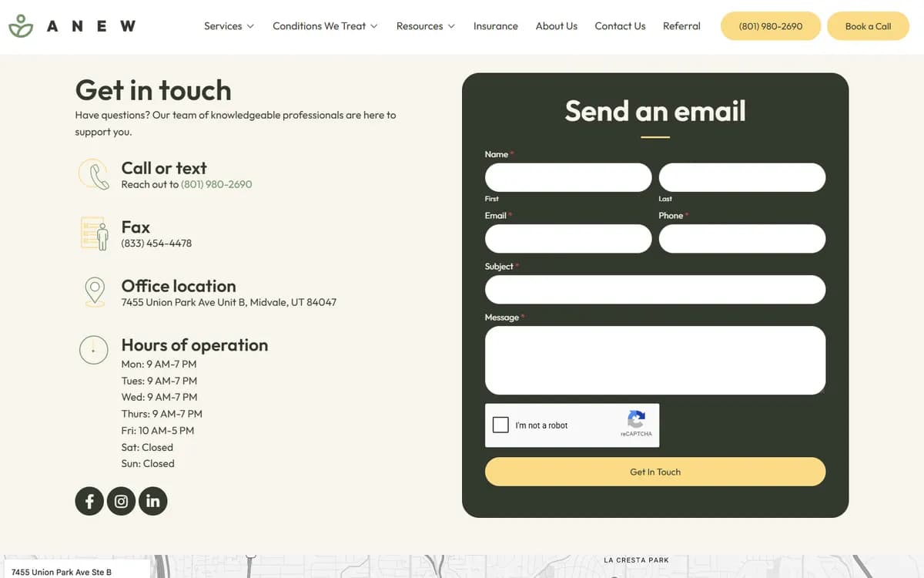
Task: Open the Resources dropdown menu
Action: (x=426, y=26)
